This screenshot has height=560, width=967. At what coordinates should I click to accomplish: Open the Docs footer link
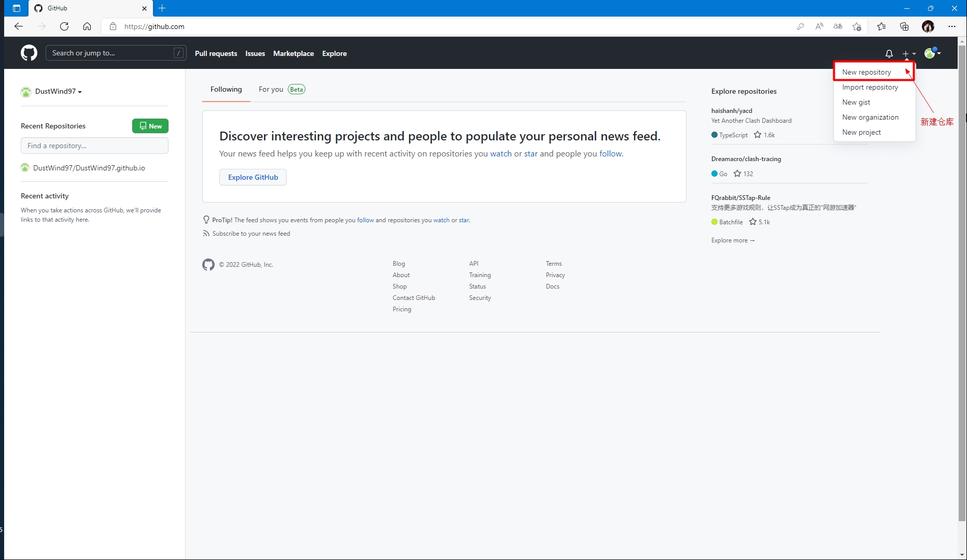[x=553, y=286]
